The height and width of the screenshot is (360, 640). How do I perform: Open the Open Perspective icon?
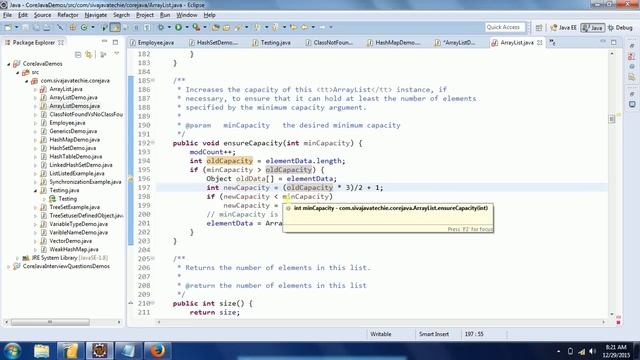click(x=539, y=28)
